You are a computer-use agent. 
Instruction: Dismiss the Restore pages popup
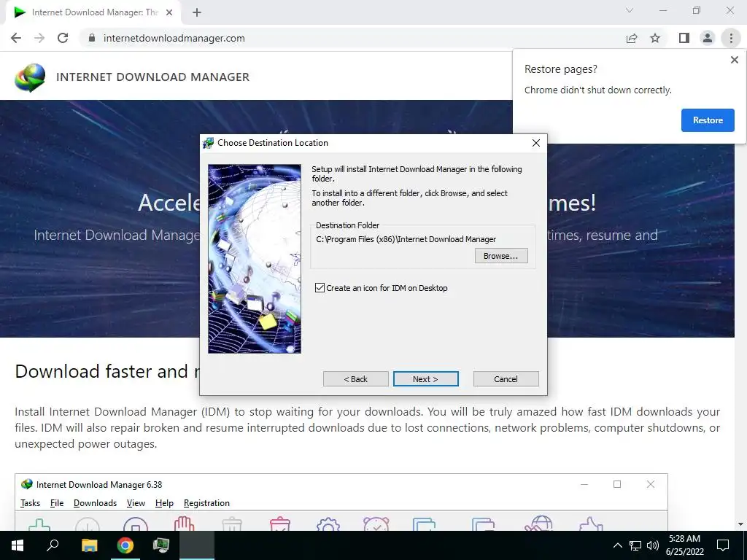pos(734,60)
